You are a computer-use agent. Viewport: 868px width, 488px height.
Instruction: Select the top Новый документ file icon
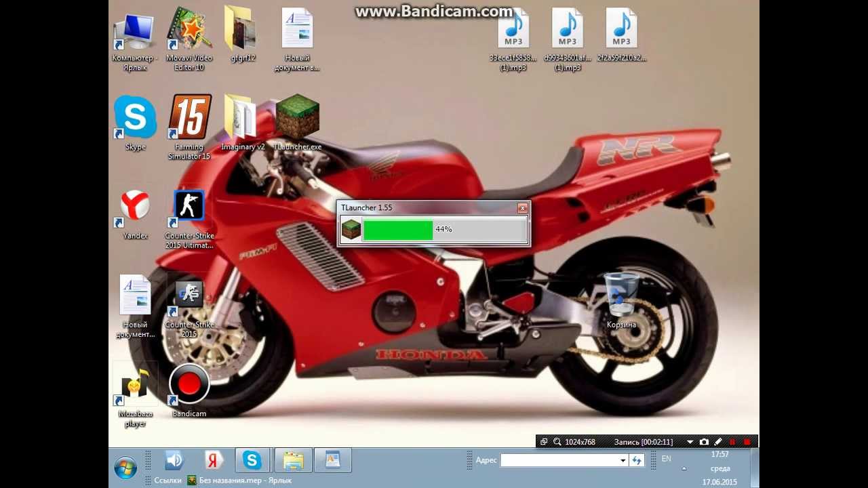[x=297, y=39]
